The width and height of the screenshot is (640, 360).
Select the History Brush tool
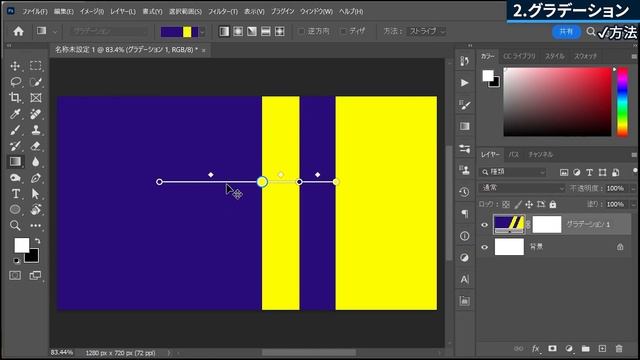tap(15, 146)
